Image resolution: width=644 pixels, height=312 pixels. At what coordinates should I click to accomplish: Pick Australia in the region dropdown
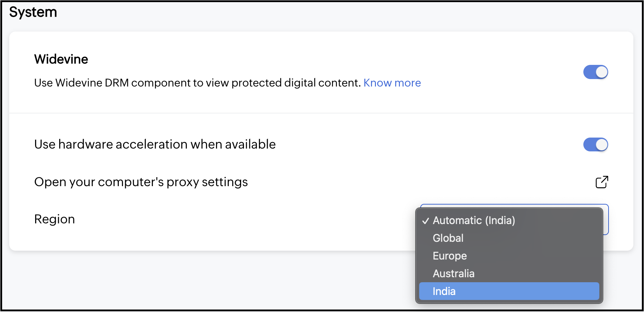coord(454,274)
